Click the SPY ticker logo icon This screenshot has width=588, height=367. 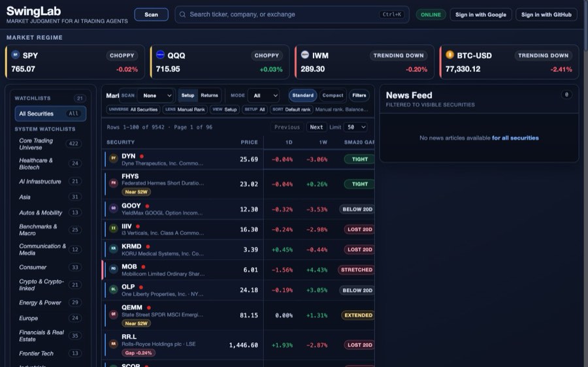click(x=16, y=55)
